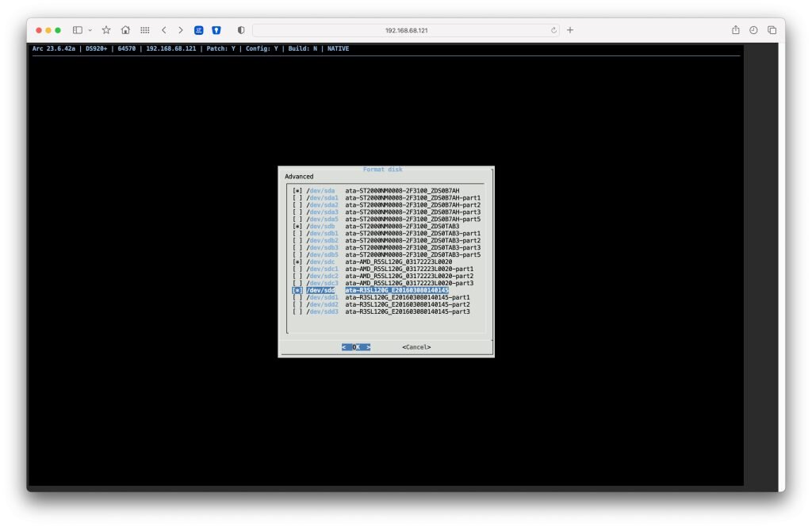Toggle the /dev/sdc disk checkbox
The image size is (812, 527).
297,262
